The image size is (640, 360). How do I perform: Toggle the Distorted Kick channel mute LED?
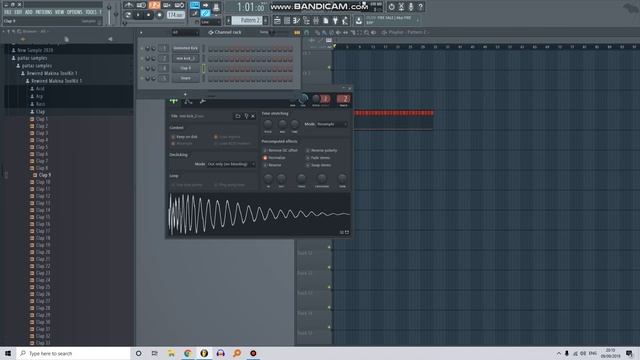(x=142, y=48)
